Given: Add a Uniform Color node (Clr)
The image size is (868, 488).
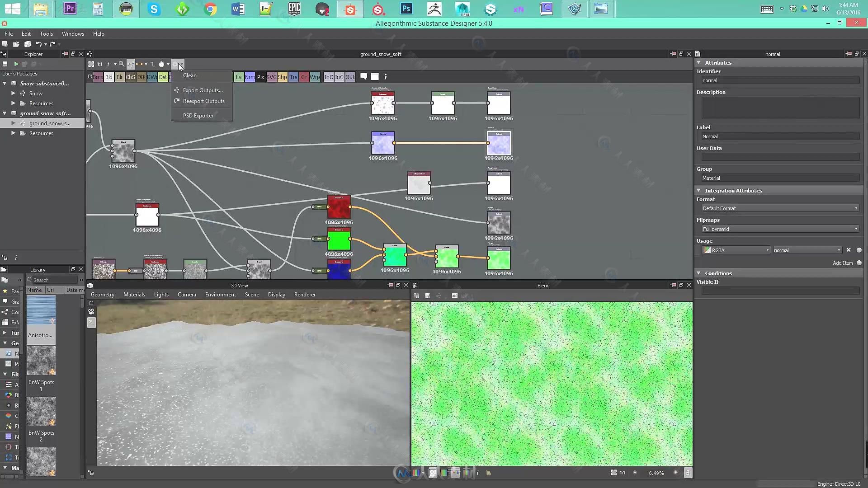Looking at the screenshot, I should coord(304,77).
